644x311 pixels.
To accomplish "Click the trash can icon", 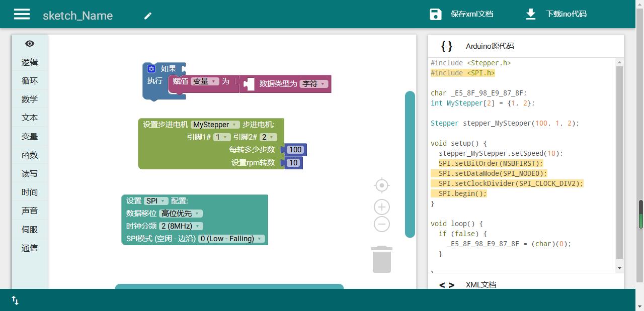I will pos(382,259).
